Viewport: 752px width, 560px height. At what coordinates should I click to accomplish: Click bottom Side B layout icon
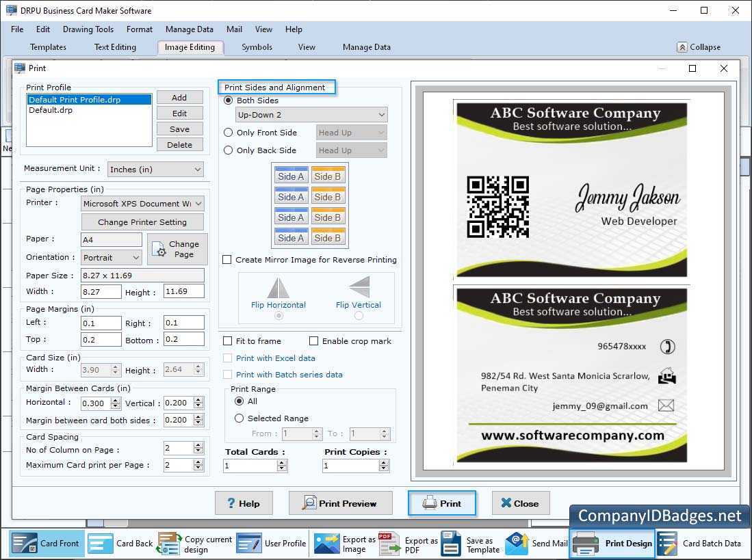328,237
